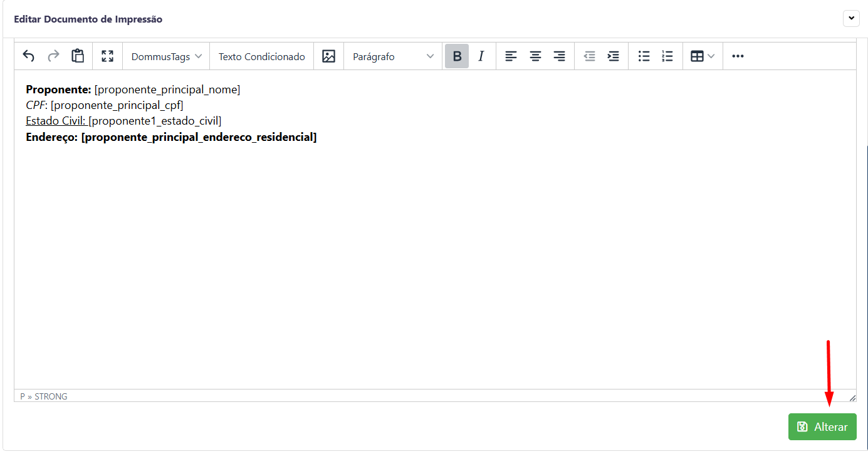Align text to the left
Image resolution: width=868 pixels, height=459 pixels.
coord(511,56)
